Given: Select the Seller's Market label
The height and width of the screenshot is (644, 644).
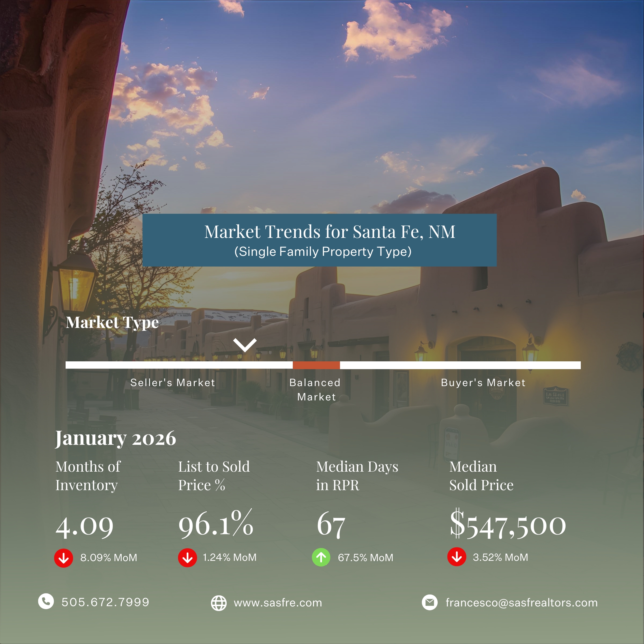Looking at the screenshot, I should pyautogui.click(x=173, y=383).
